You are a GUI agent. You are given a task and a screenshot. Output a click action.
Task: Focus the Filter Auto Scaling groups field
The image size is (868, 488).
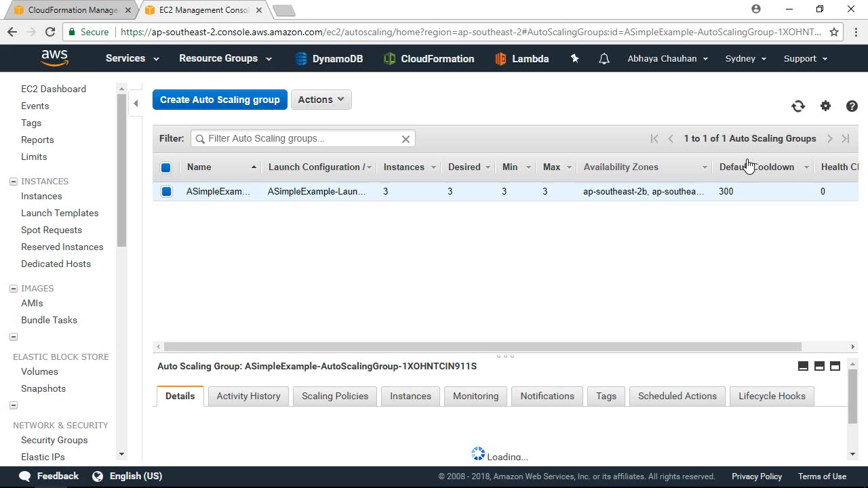tap(303, 138)
